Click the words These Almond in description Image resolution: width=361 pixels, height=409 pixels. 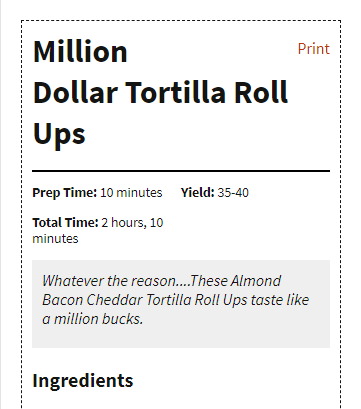point(236,281)
